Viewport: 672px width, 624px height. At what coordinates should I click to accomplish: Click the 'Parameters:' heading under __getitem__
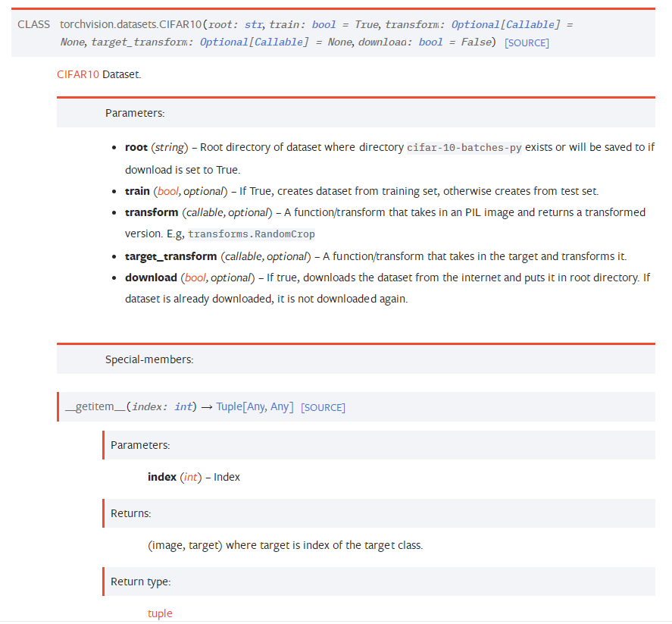(x=140, y=446)
